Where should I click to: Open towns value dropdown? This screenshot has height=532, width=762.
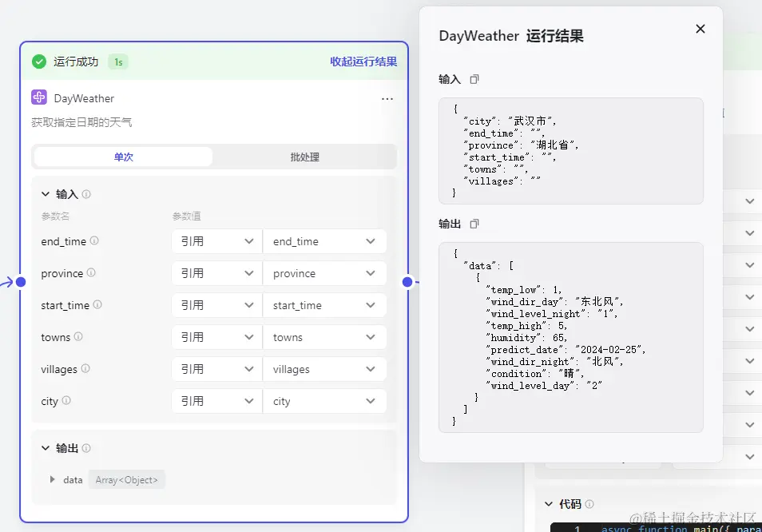click(x=324, y=337)
